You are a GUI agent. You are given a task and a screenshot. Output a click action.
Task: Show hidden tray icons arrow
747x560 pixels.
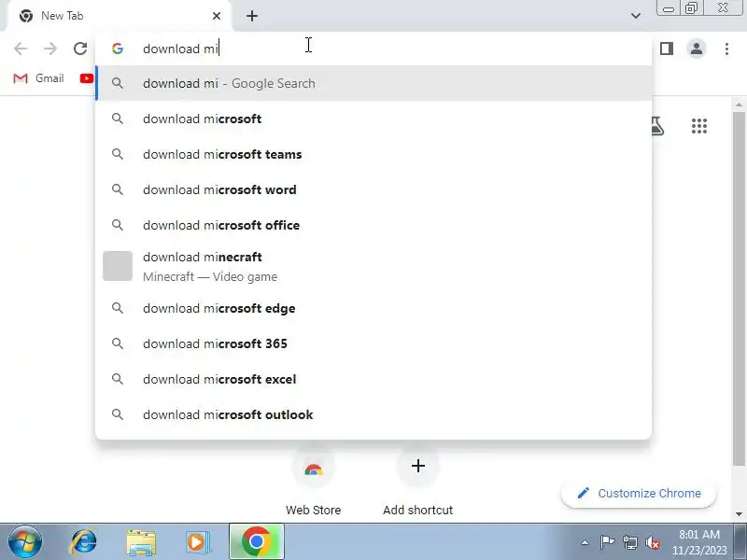(x=585, y=542)
